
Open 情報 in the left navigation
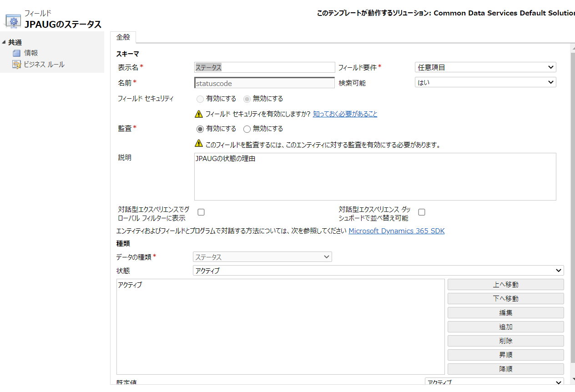click(31, 53)
